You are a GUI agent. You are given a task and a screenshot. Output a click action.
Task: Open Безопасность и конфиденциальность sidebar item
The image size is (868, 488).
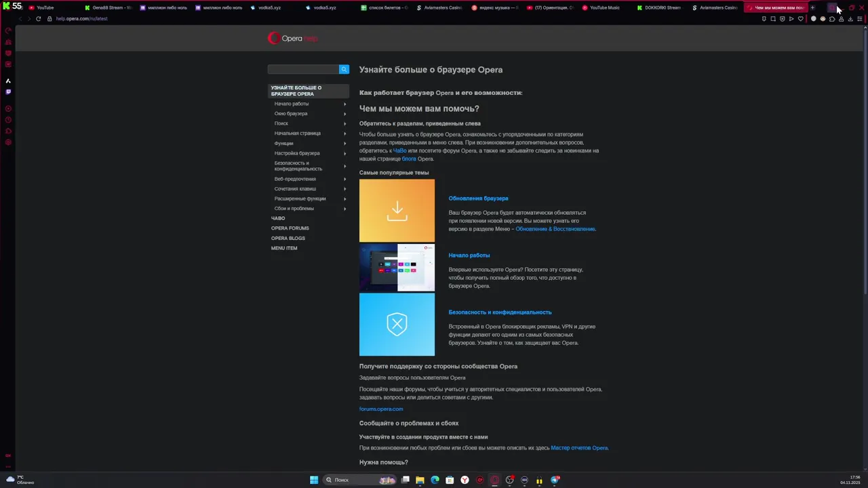pos(298,166)
